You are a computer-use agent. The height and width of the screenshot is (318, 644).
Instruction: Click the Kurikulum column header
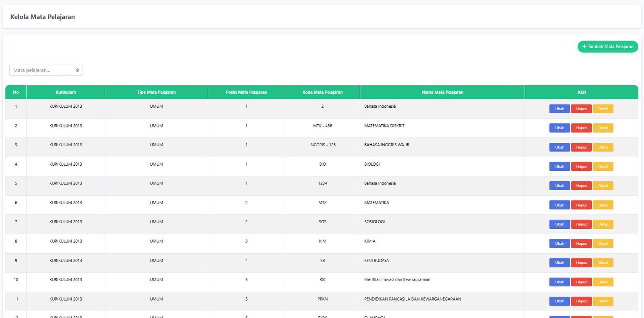pyautogui.click(x=66, y=92)
